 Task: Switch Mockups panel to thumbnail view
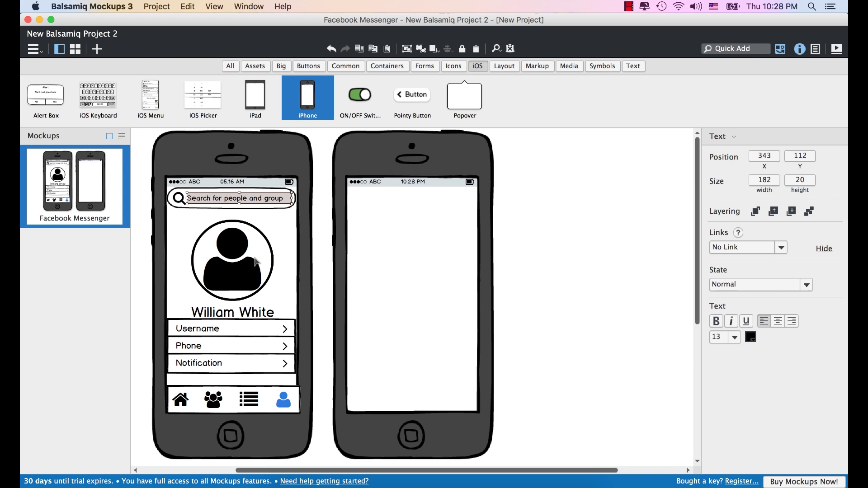pos(109,136)
